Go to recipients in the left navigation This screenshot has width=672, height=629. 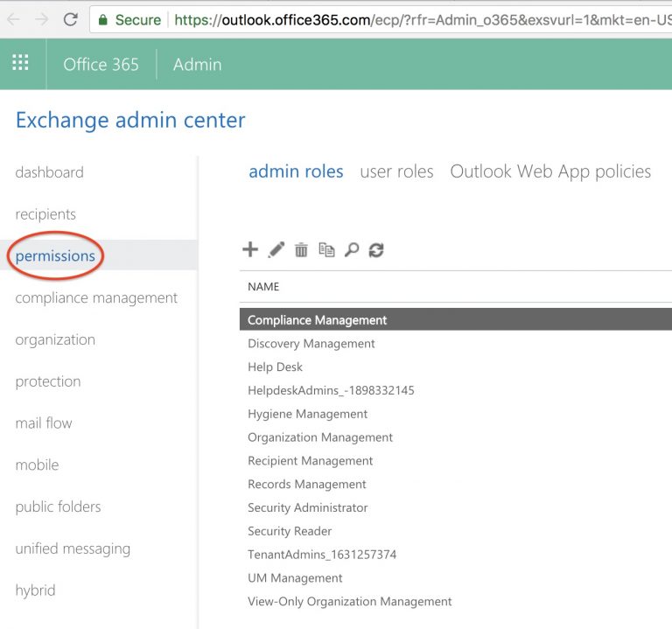click(45, 213)
